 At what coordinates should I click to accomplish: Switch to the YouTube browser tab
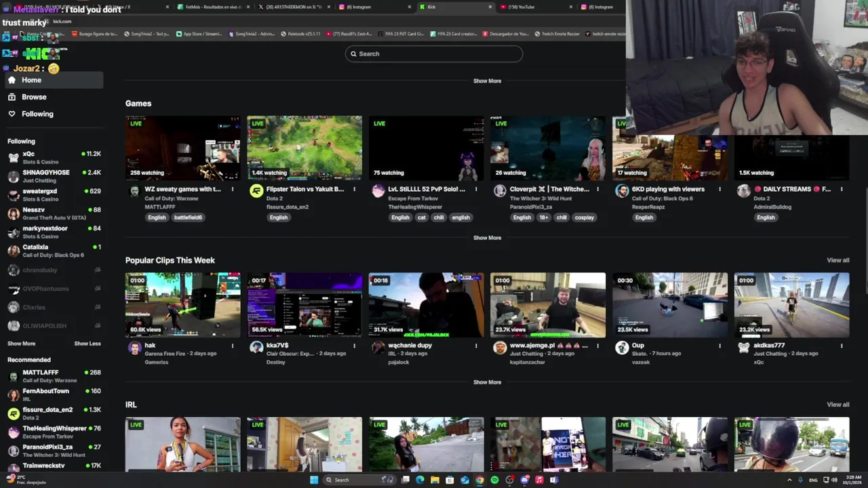(x=536, y=7)
